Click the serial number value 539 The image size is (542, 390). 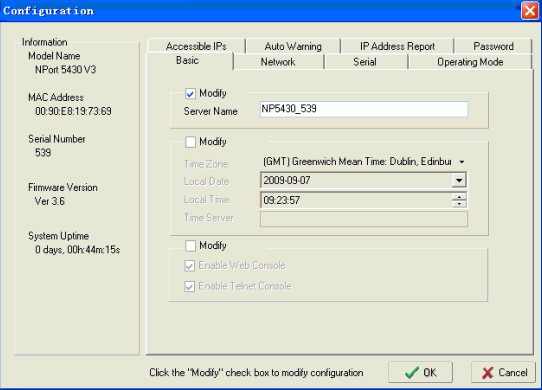point(43,153)
